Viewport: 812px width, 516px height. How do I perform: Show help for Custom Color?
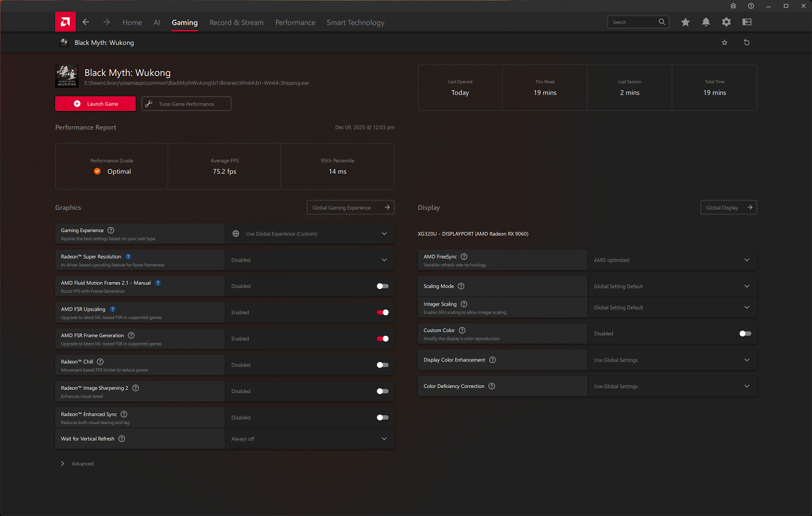coord(462,330)
